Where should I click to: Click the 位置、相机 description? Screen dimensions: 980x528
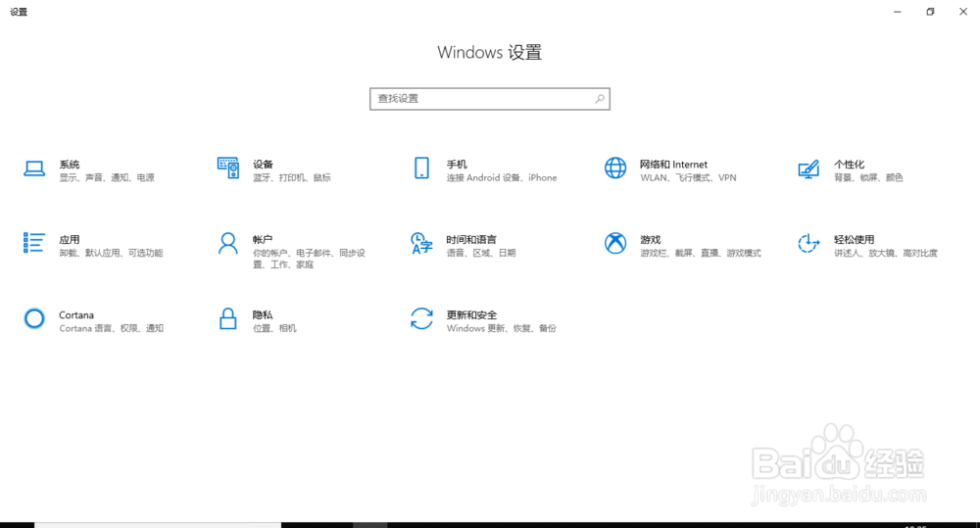point(274,329)
